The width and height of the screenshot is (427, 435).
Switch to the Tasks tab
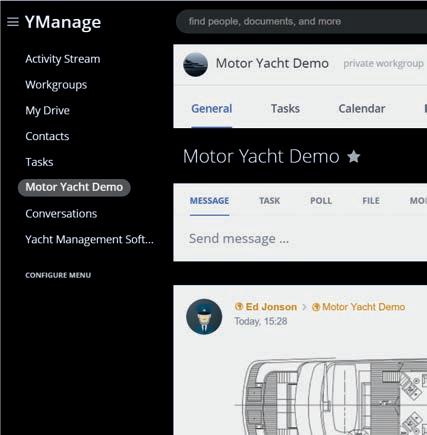click(x=285, y=108)
